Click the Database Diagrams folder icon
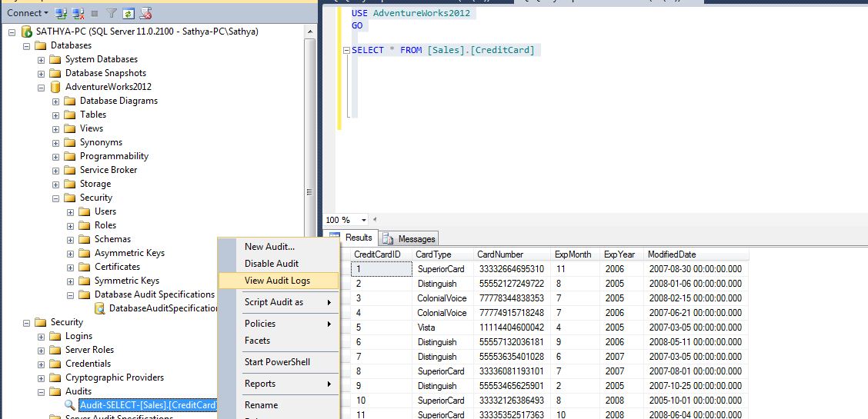868x419 pixels. (x=70, y=101)
